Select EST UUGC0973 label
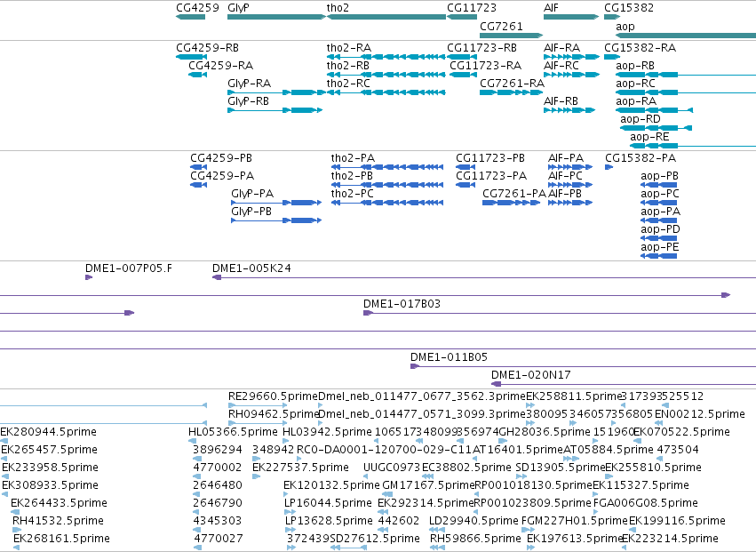This screenshot has height=552, width=756. coord(392,468)
